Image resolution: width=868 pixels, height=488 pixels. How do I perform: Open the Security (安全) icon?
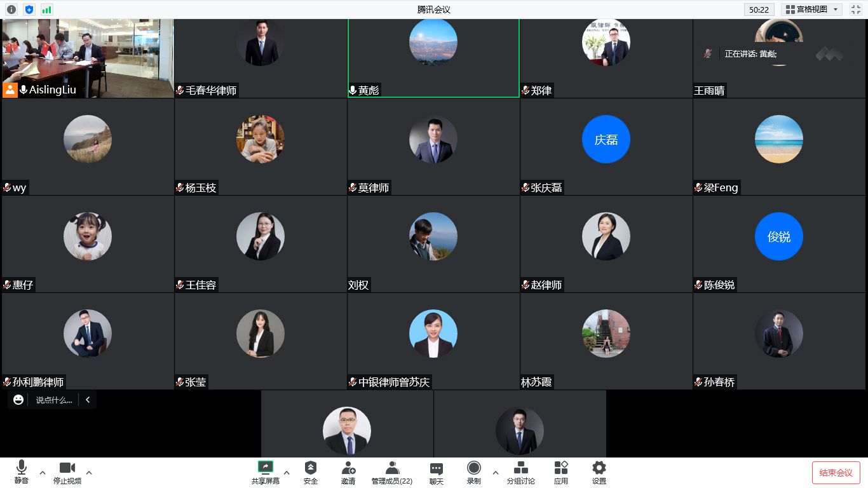(x=310, y=473)
